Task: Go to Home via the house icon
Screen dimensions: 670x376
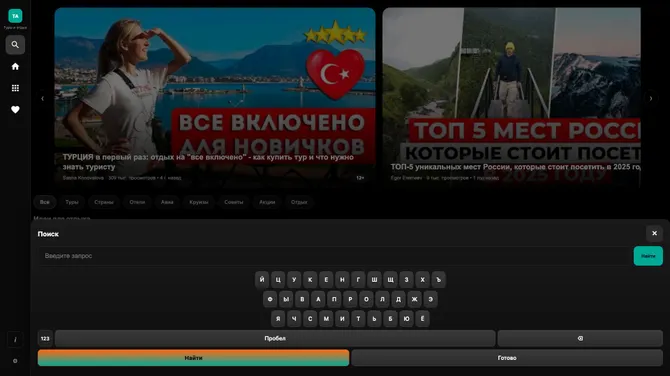Action: (x=15, y=67)
